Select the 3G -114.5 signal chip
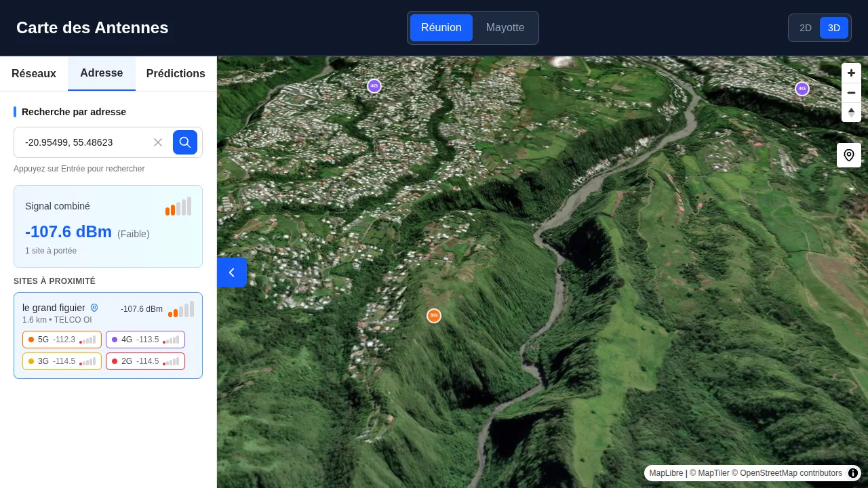This screenshot has width=868, height=488. pyautogui.click(x=62, y=361)
